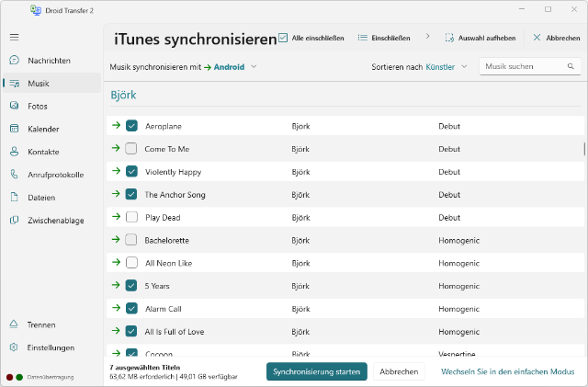Toggle the Alle einschließen checkbox
Image resolution: width=588 pixels, height=387 pixels.
coord(283,38)
